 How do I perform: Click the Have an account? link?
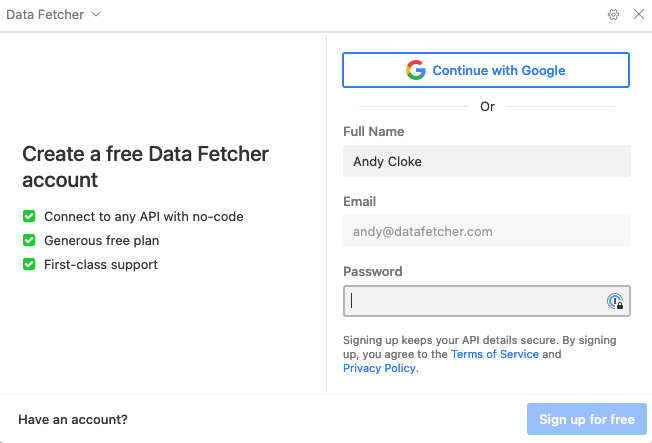(73, 419)
